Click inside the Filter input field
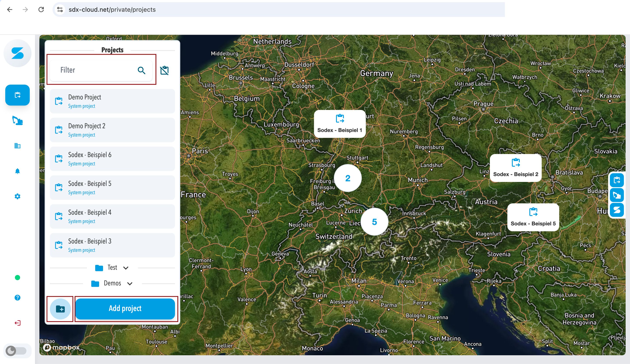Viewport: 630px width, 364px height. pos(101,70)
